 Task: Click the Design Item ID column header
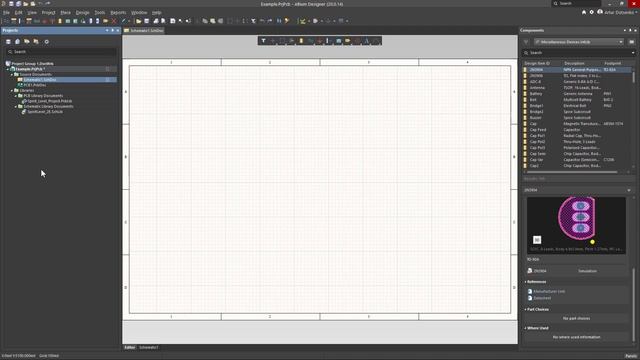click(537, 64)
